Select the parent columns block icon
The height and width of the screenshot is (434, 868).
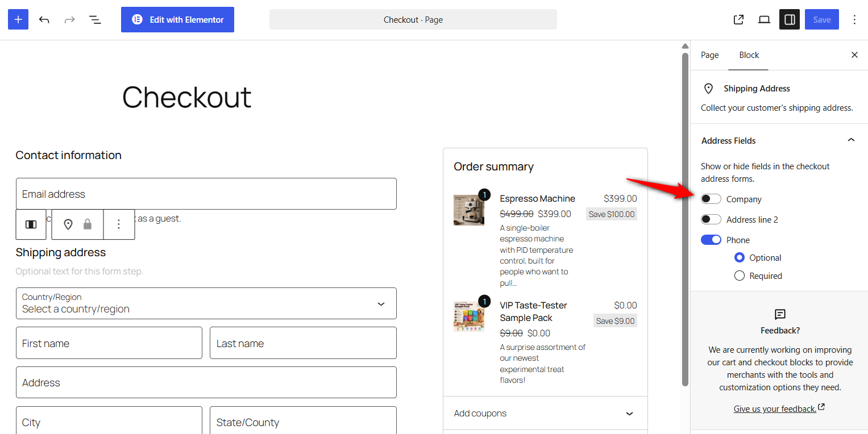coord(31,224)
